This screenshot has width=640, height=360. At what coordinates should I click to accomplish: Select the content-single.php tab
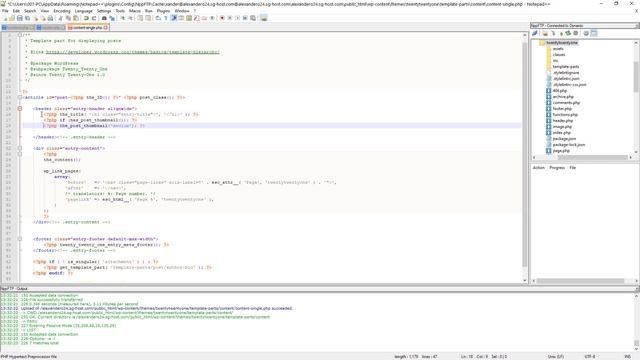87,28
